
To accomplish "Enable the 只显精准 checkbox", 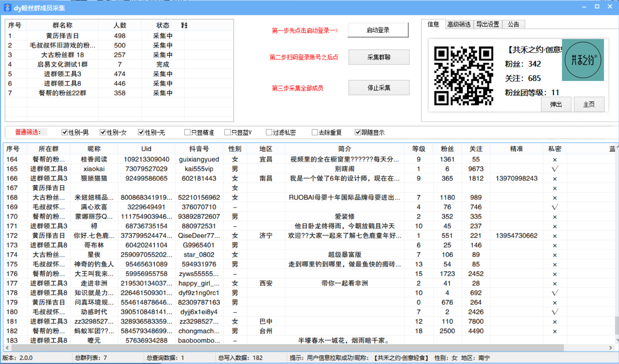I will pos(187,132).
